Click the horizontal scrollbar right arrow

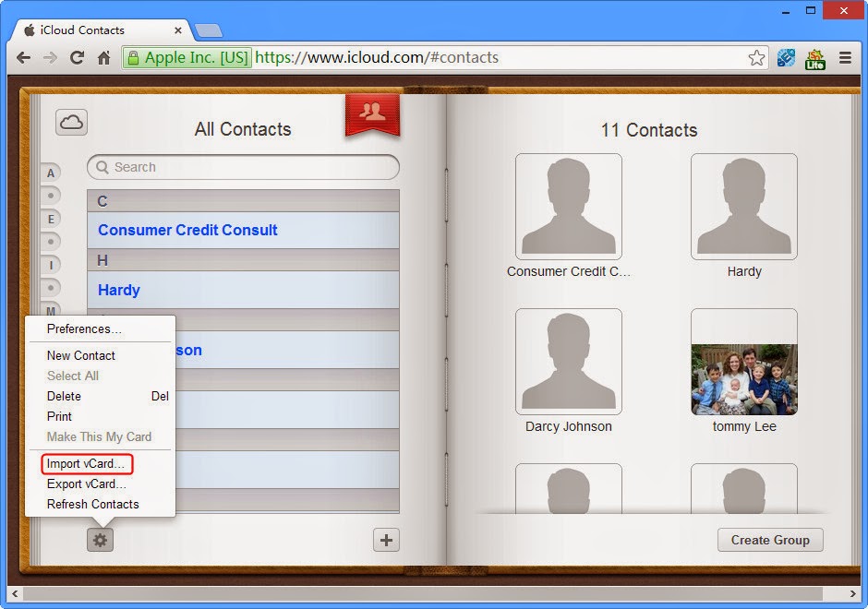[852, 593]
